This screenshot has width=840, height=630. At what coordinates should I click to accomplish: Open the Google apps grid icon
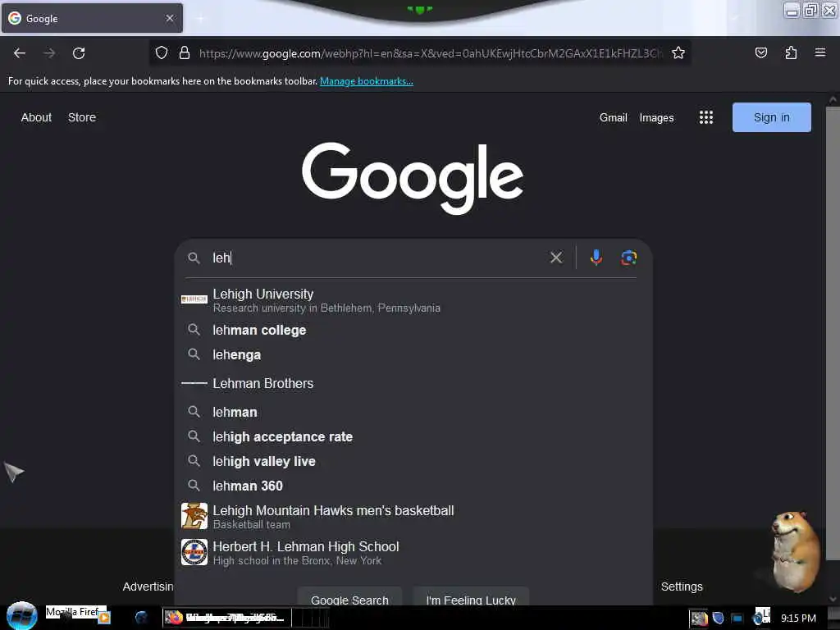click(706, 117)
